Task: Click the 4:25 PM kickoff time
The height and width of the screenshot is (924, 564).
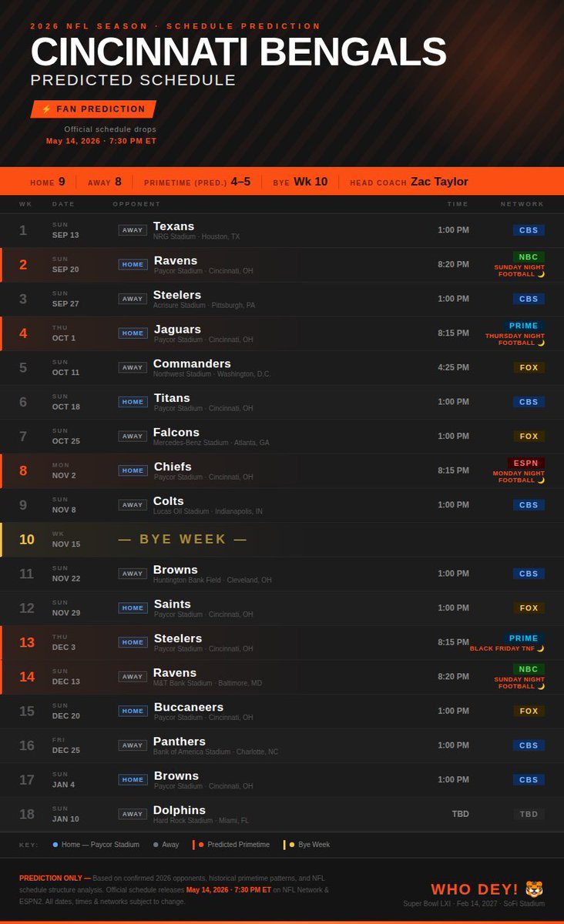Action: point(453,367)
